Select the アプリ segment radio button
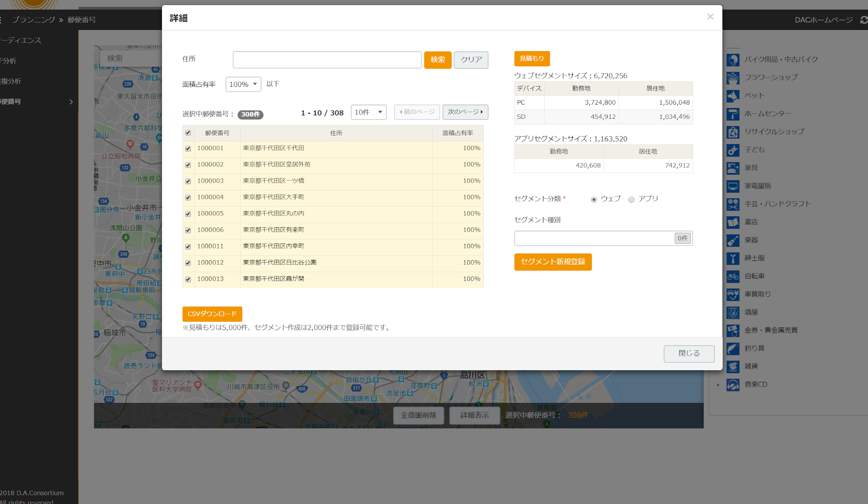 tap(631, 199)
